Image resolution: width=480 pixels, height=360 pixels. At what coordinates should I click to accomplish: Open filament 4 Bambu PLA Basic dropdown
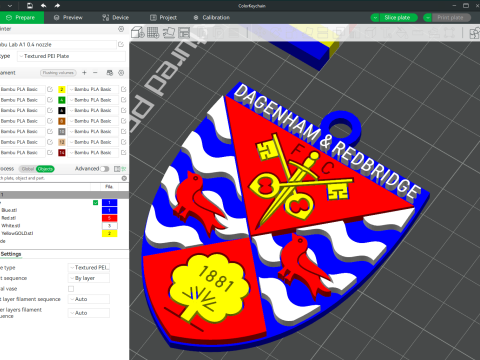click(93, 100)
